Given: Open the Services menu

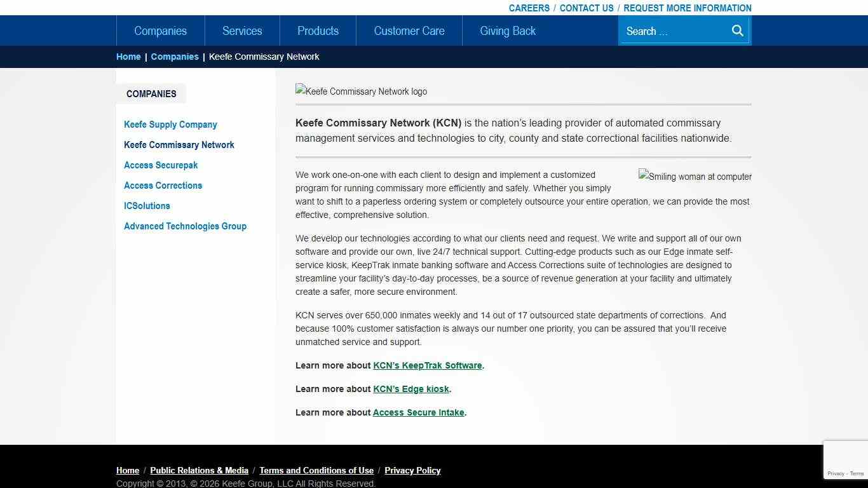Looking at the screenshot, I should click(242, 30).
